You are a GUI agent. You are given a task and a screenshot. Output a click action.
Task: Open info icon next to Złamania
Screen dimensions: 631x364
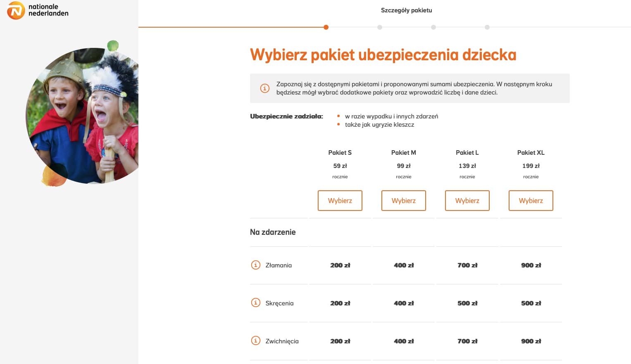tap(256, 265)
